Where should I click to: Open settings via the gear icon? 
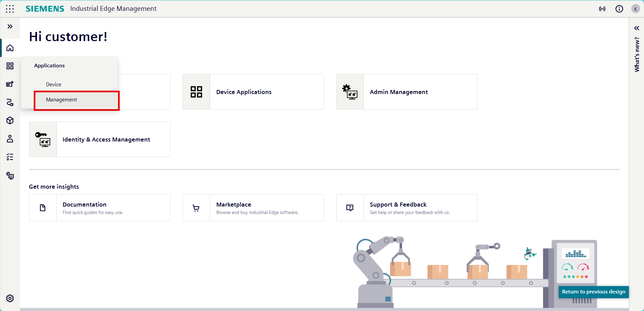click(x=10, y=298)
